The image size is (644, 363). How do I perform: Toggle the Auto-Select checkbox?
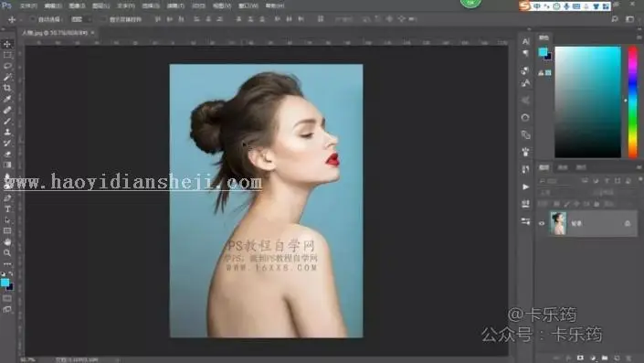coord(33,19)
